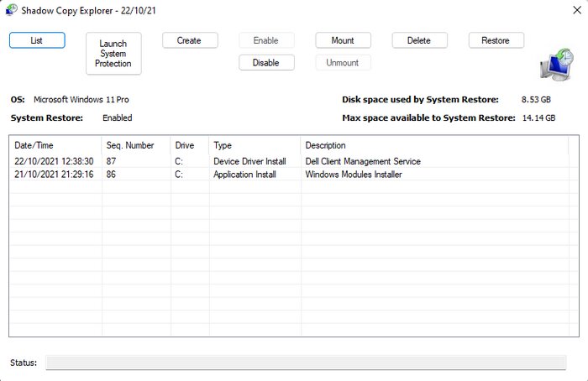
Task: Click the System Restore clock icon
Action: pos(555,65)
